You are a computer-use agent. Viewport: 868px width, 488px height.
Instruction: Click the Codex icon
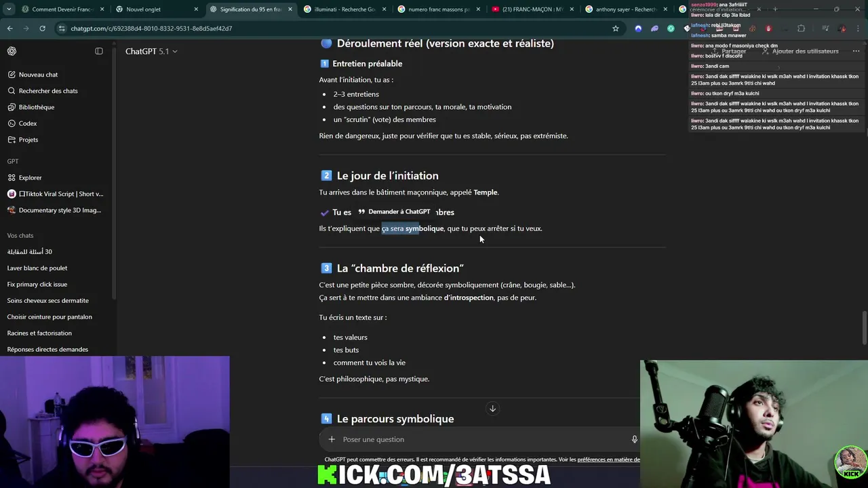[x=12, y=123]
